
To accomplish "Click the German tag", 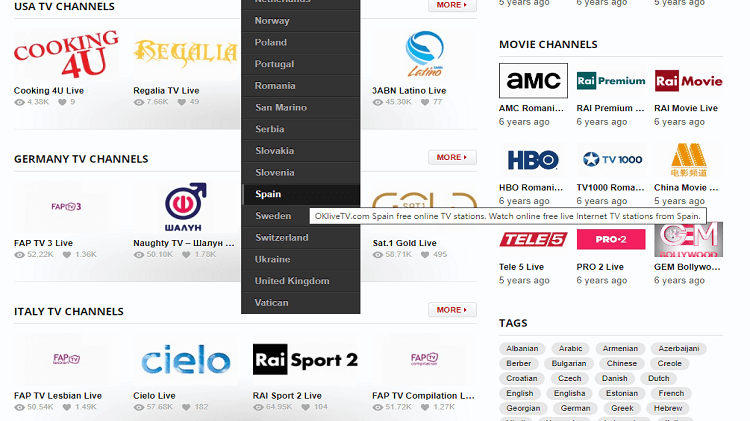I will click(x=575, y=408).
